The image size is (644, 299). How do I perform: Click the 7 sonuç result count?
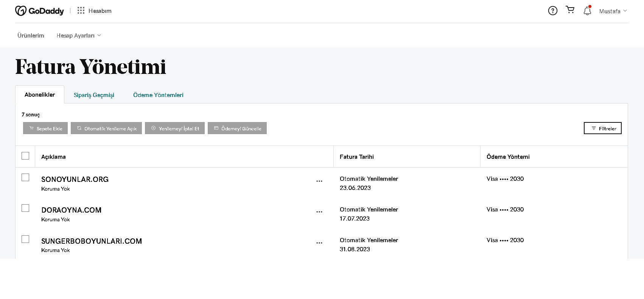[31, 114]
